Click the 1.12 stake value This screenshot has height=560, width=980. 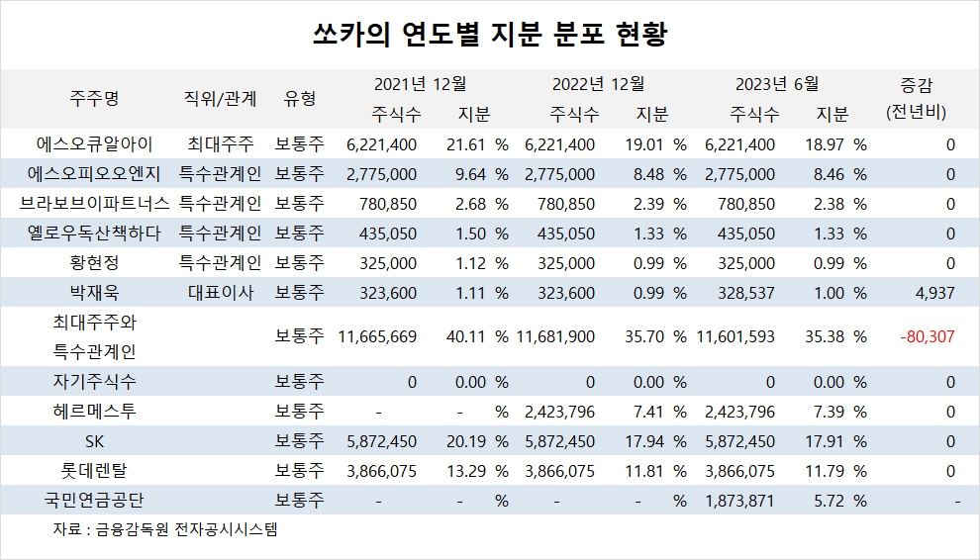click(x=470, y=264)
